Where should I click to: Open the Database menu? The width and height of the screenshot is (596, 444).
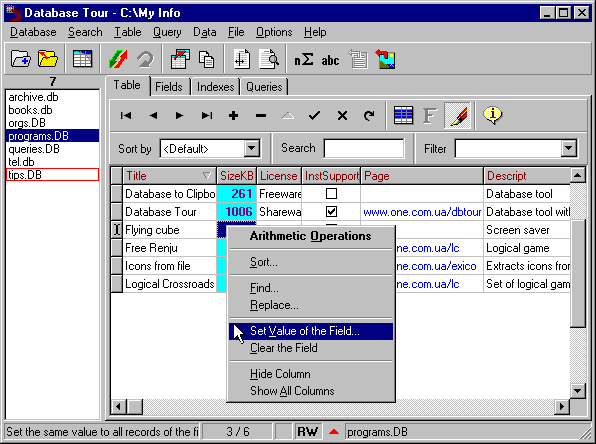(33, 32)
